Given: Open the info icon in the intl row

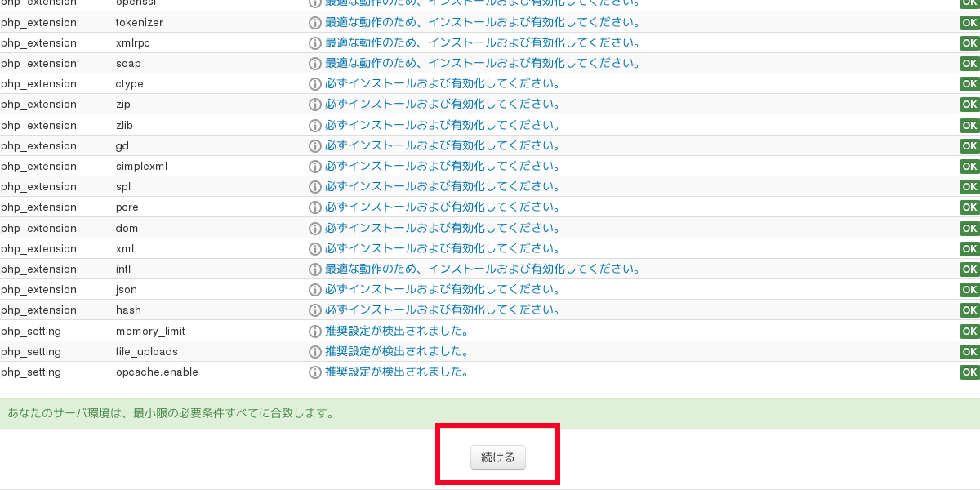Looking at the screenshot, I should (314, 269).
